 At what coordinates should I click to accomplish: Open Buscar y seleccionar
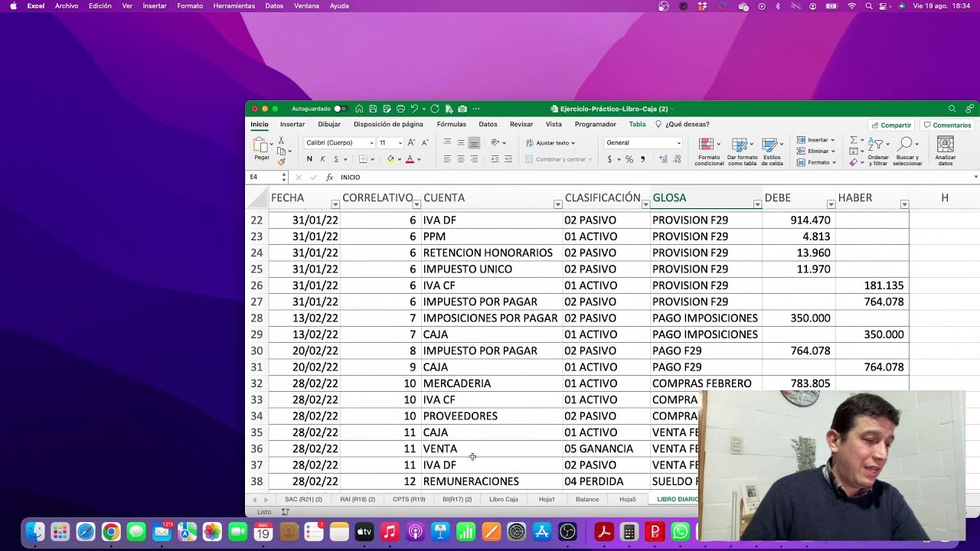pos(907,152)
